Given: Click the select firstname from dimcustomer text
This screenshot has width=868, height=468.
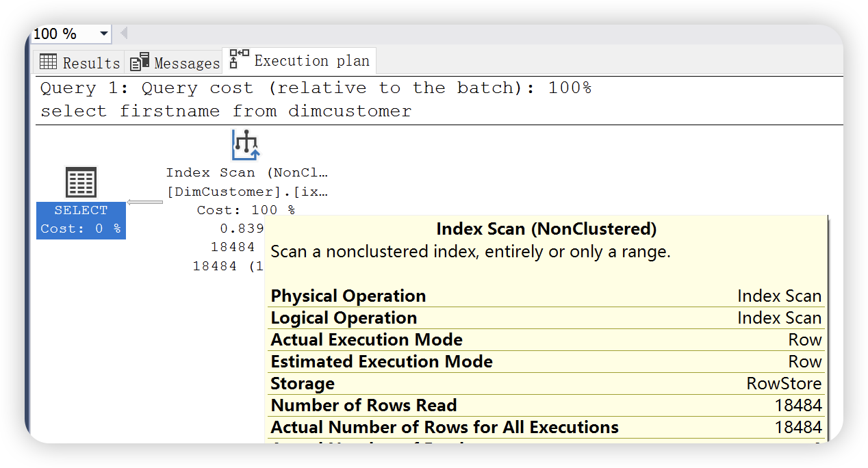Looking at the screenshot, I should point(226,112).
